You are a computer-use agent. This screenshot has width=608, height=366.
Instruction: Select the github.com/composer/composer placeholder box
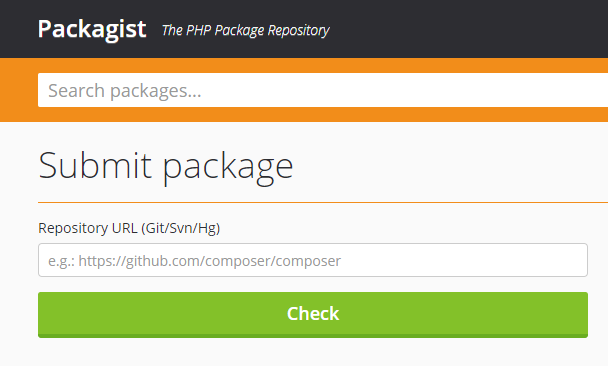point(313,260)
